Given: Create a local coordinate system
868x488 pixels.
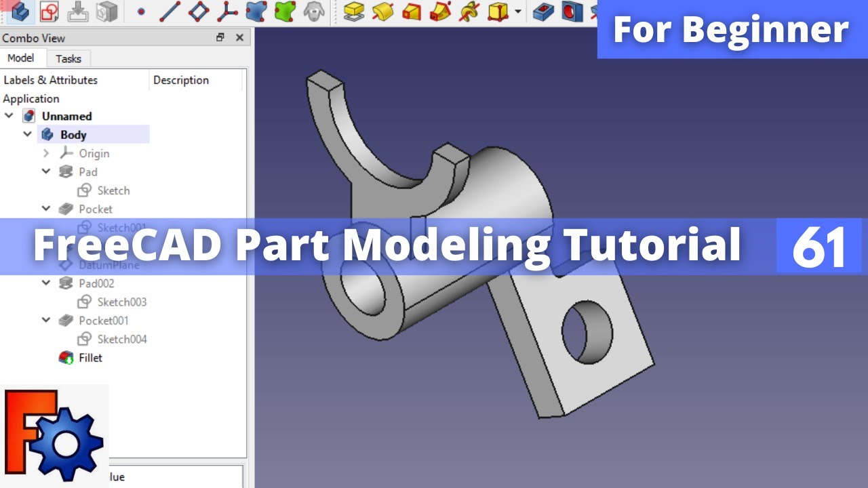Looking at the screenshot, I should 227,12.
